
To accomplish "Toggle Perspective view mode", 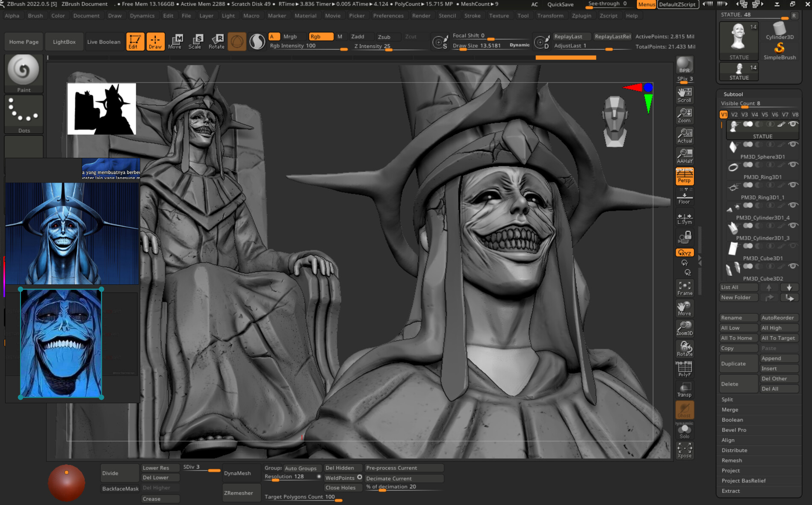I will click(x=685, y=176).
